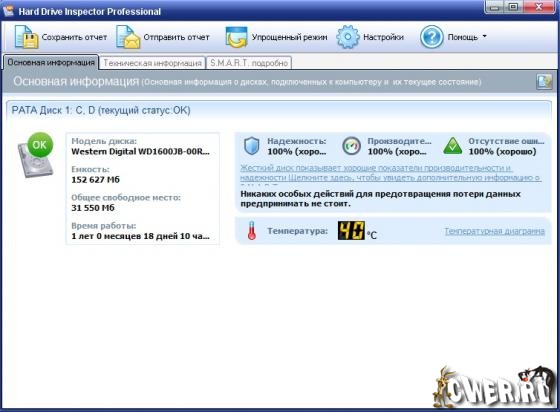Screen dimensions: 560x412
Task: Click the green error-absence checkmark icon
Action: 452,146
